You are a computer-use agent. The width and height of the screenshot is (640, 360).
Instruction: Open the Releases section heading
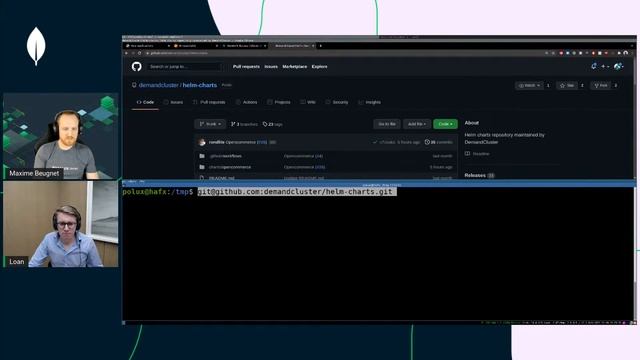click(x=475, y=175)
